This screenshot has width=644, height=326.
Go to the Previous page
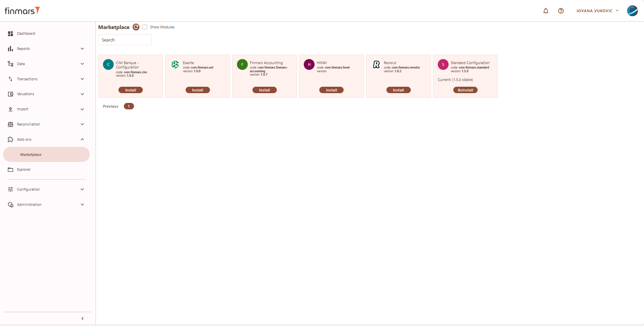coord(111,106)
